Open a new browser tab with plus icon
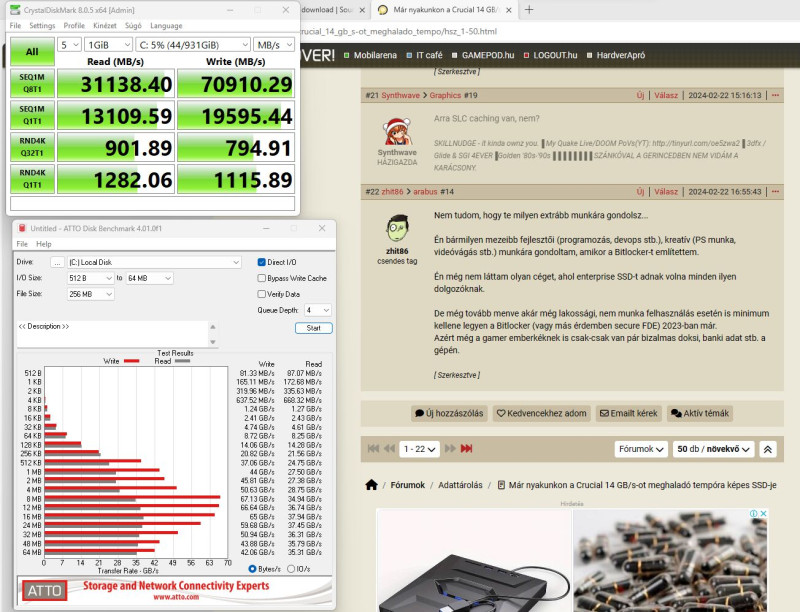Image resolution: width=800 pixels, height=612 pixels. [x=529, y=10]
